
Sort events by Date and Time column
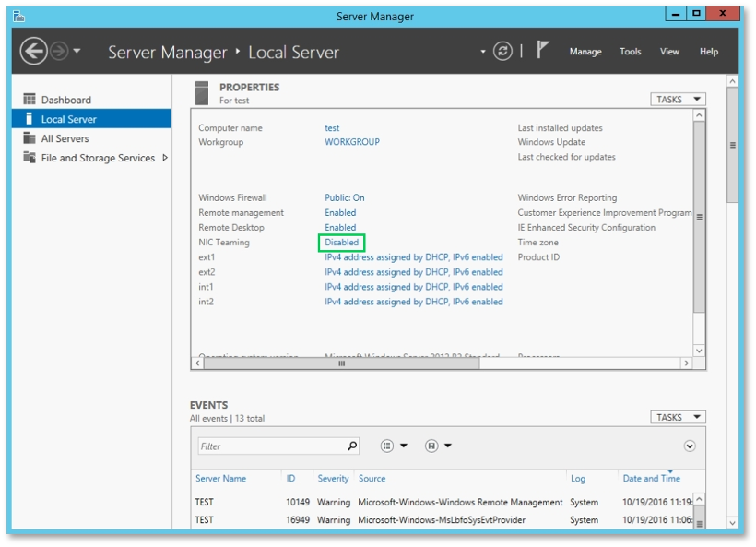[652, 479]
